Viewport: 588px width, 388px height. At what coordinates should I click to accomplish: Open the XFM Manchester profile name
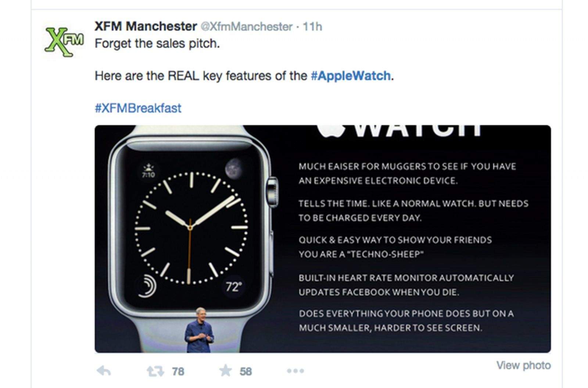pyautogui.click(x=146, y=26)
